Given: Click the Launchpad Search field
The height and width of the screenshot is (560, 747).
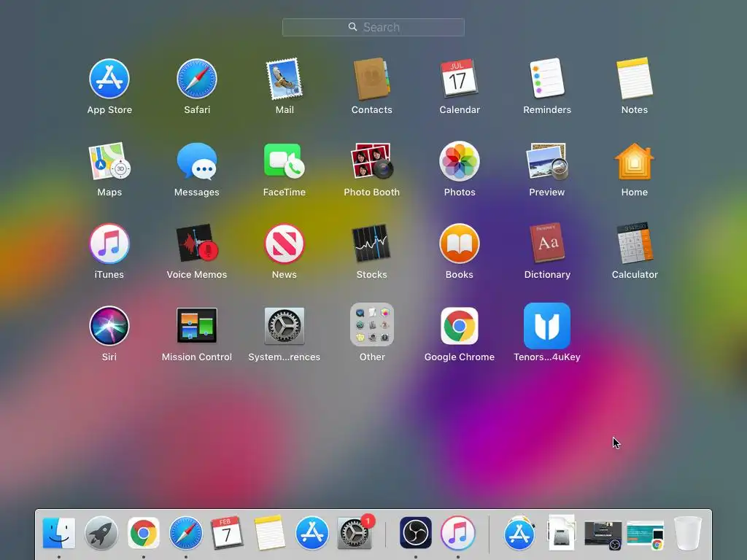Looking at the screenshot, I should 373,27.
